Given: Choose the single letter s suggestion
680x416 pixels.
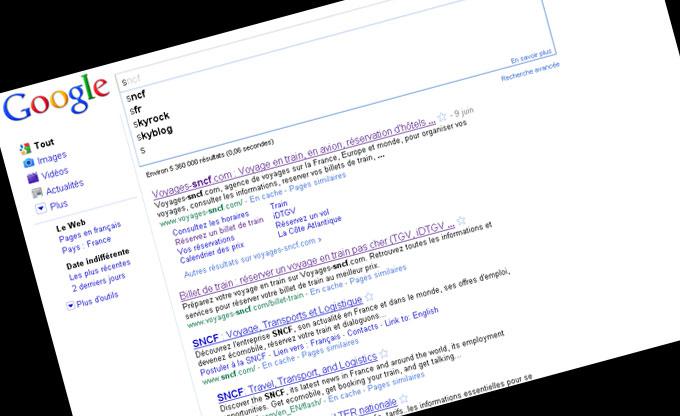Looking at the screenshot, I should pyautogui.click(x=143, y=150).
